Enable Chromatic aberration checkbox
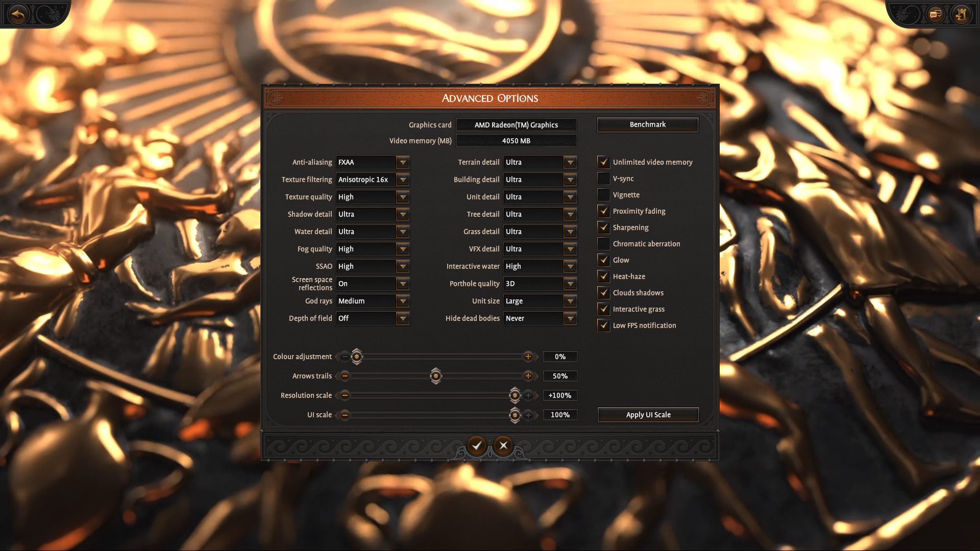The width and height of the screenshot is (980, 551). click(603, 244)
